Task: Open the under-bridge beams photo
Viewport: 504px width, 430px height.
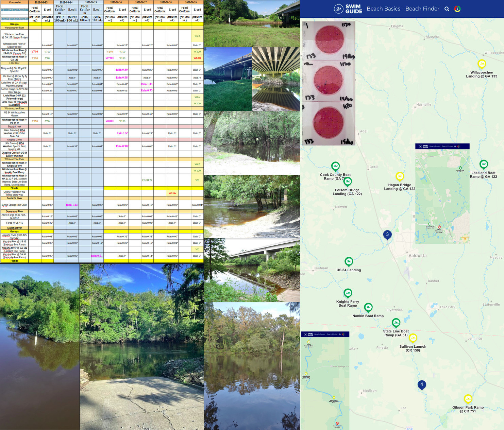Action: click(276, 79)
